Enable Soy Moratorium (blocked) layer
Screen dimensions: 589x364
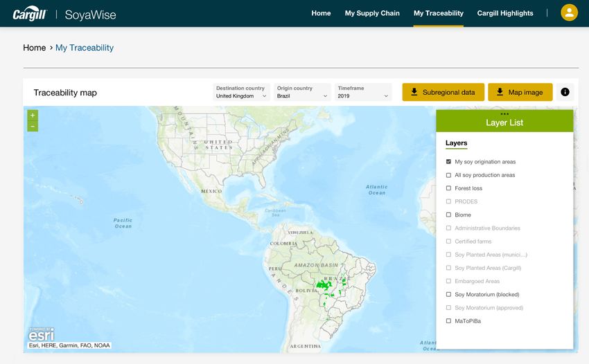(x=448, y=295)
